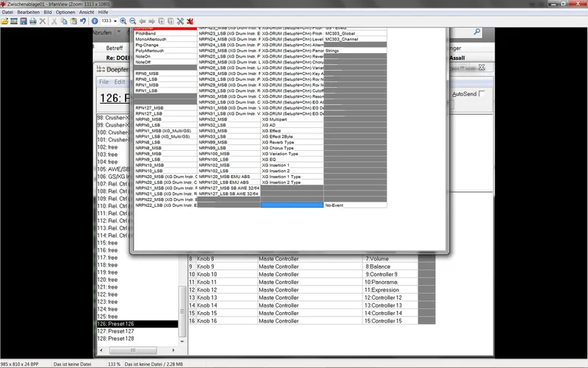This screenshot has height=368, width=588.
Task: Open IrfanView settings tools icon
Action: pos(180,21)
